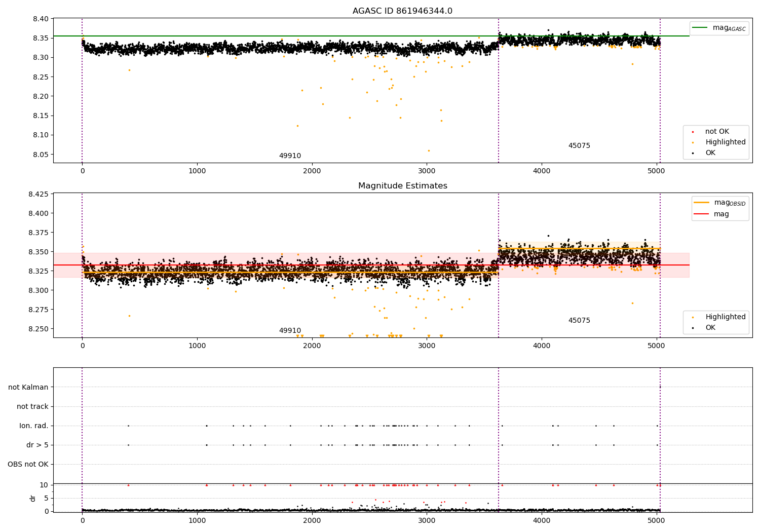
Task: Click y-tick '8.20' on top plot
Action: coord(41,97)
